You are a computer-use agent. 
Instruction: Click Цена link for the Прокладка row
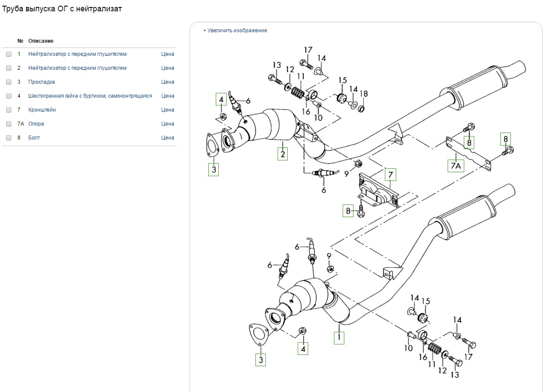[167, 82]
